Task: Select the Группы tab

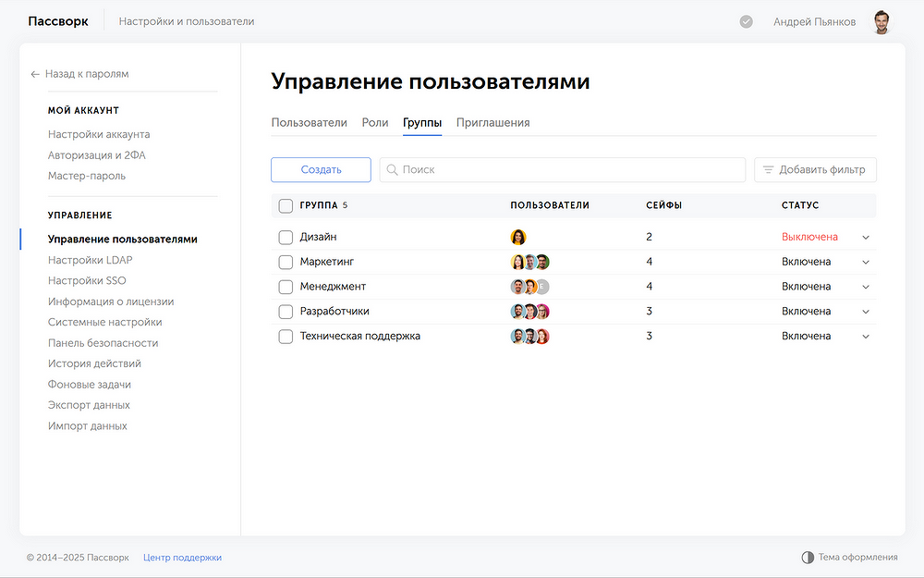Action: coord(422,123)
